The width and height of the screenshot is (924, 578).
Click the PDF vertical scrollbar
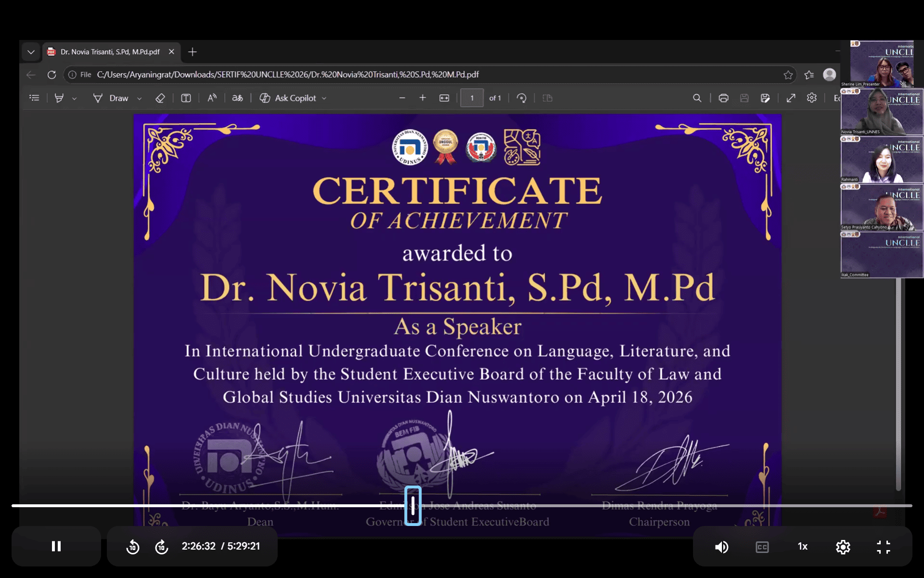click(898, 384)
